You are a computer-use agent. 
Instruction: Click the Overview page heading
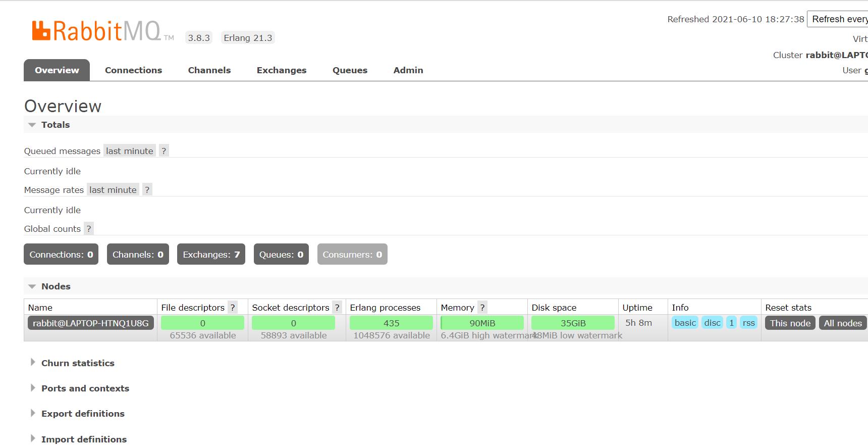click(x=63, y=106)
